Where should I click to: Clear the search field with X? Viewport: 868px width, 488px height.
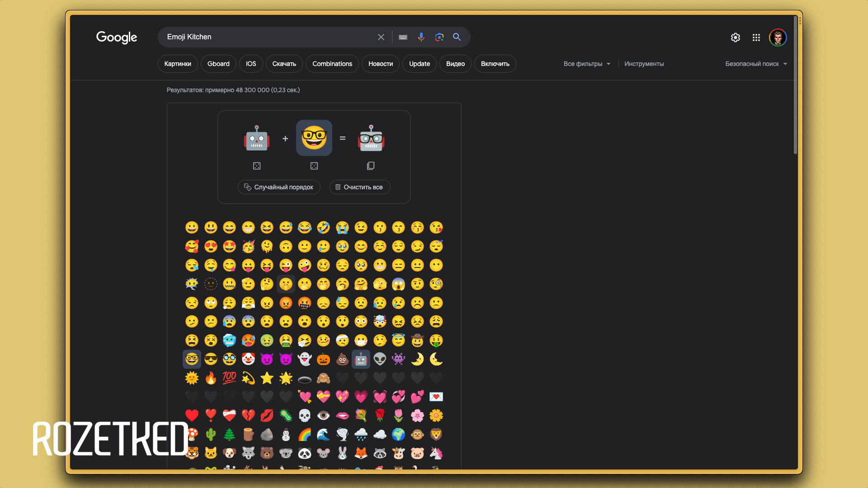point(381,37)
